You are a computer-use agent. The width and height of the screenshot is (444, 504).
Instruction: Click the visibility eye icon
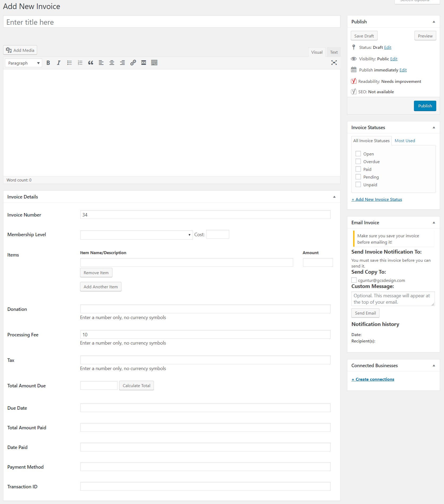click(x=354, y=59)
